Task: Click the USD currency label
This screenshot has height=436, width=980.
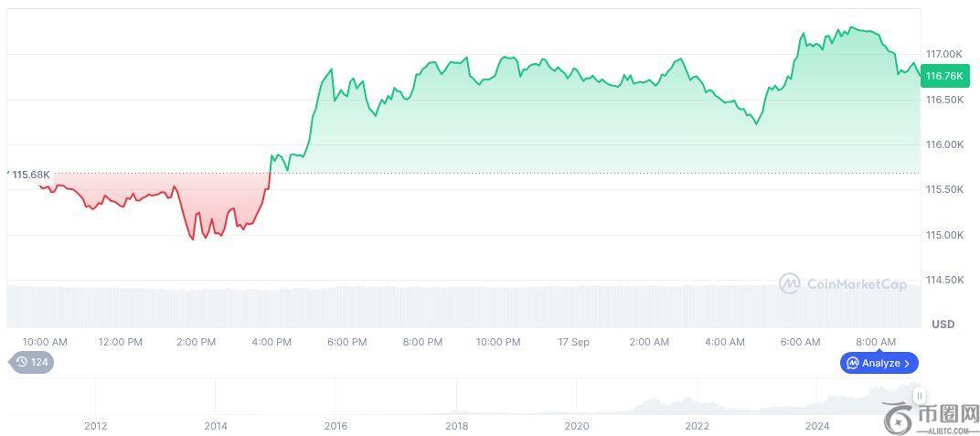Action: 943,324
